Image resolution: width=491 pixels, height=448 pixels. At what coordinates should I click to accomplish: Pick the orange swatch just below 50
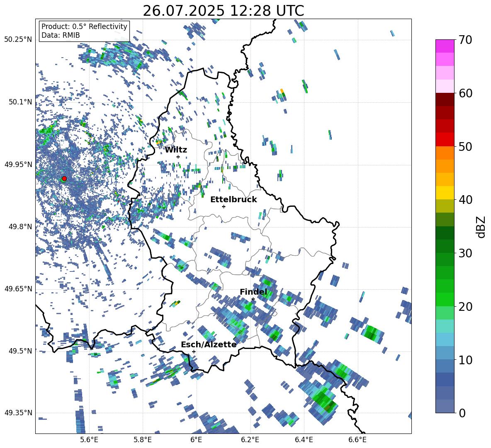point(445,153)
